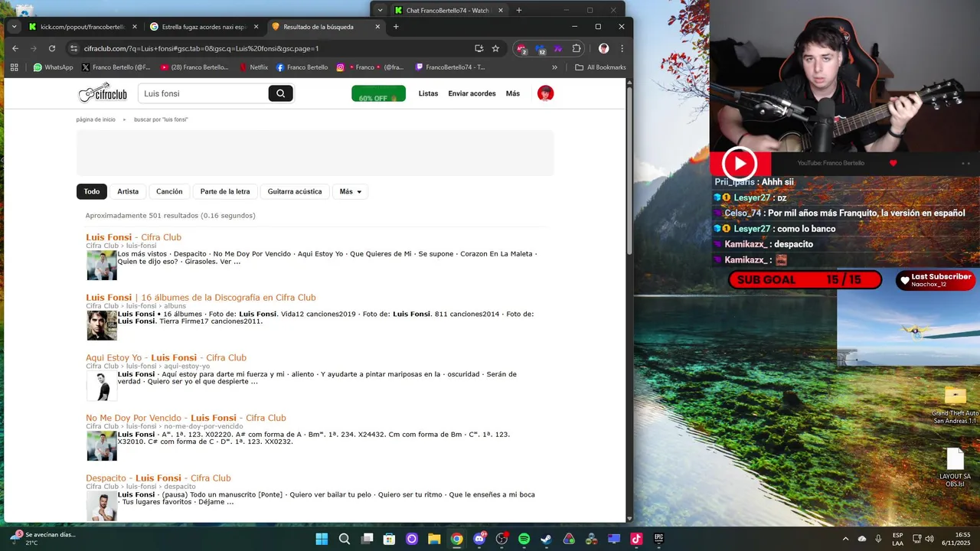980x551 pixels.
Task: Open File Explorer from the taskbar
Action: (434, 539)
